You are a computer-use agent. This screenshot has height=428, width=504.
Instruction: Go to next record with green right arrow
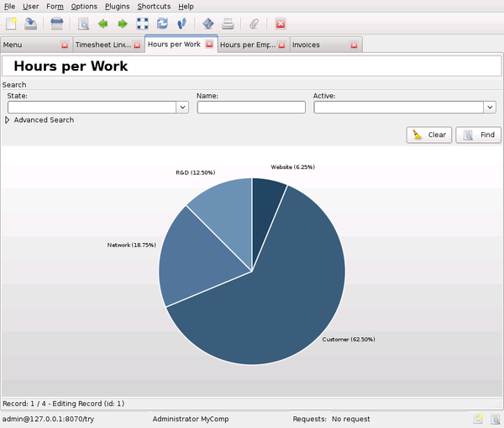(x=123, y=24)
